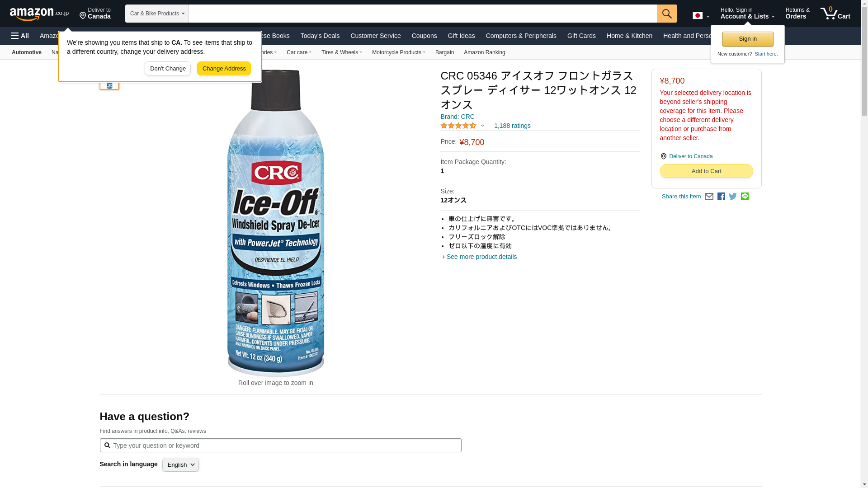Screen dimensions: 868x488
Task: Click the Add to Cart button
Action: [706, 171]
